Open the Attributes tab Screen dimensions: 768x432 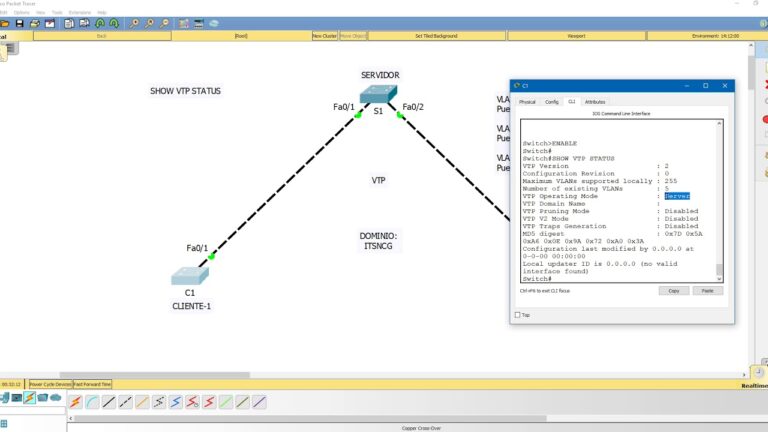point(595,102)
